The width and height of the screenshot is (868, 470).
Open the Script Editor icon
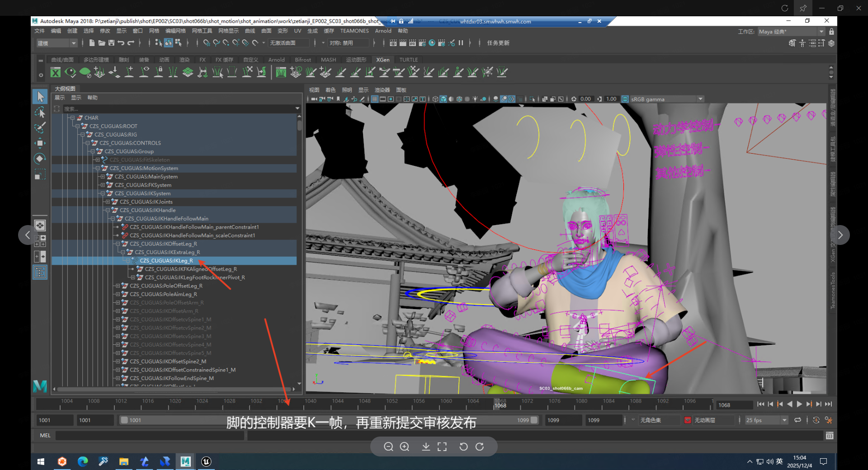(829, 436)
